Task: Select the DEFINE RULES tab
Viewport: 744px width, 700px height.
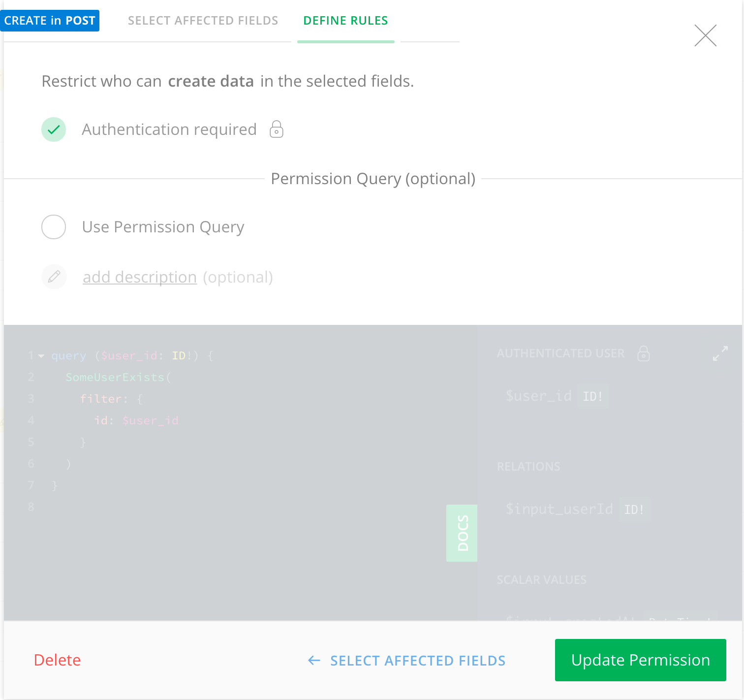Action: click(345, 21)
